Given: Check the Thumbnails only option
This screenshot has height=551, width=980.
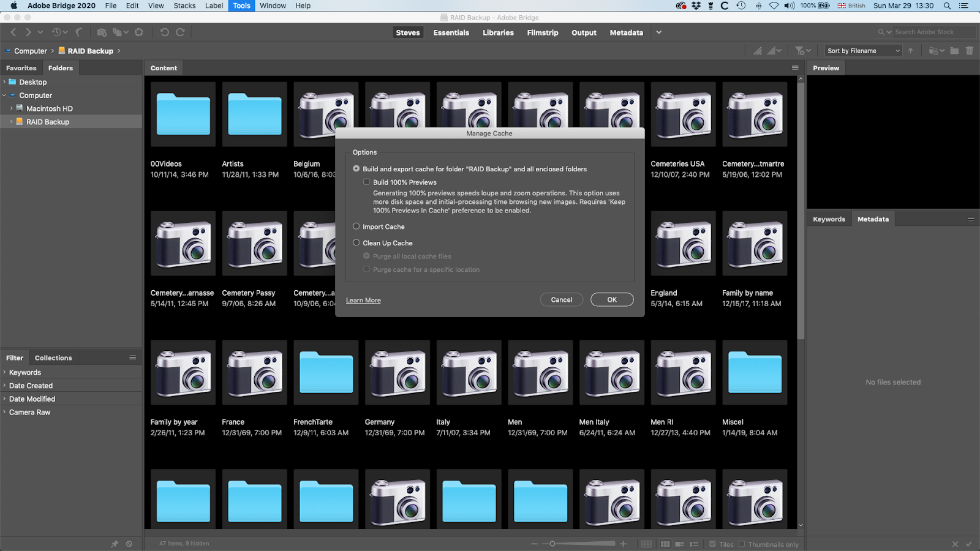Looking at the screenshot, I should pyautogui.click(x=742, y=544).
